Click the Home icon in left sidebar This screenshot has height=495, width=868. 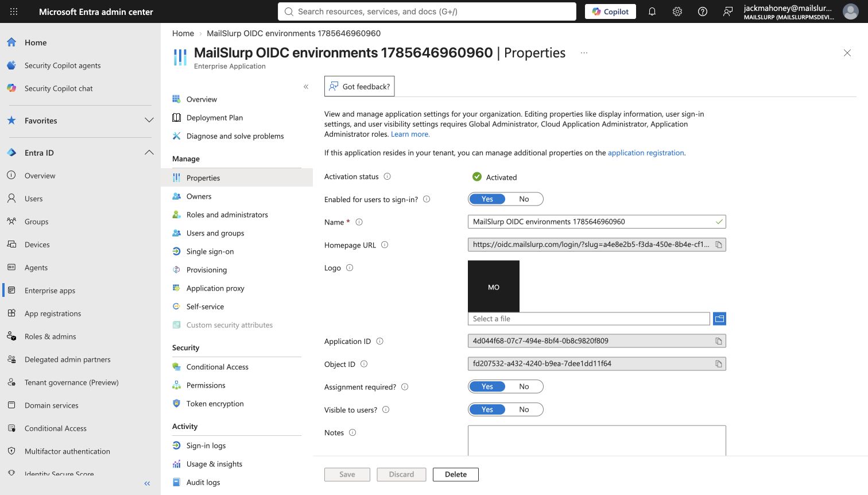[x=11, y=42]
